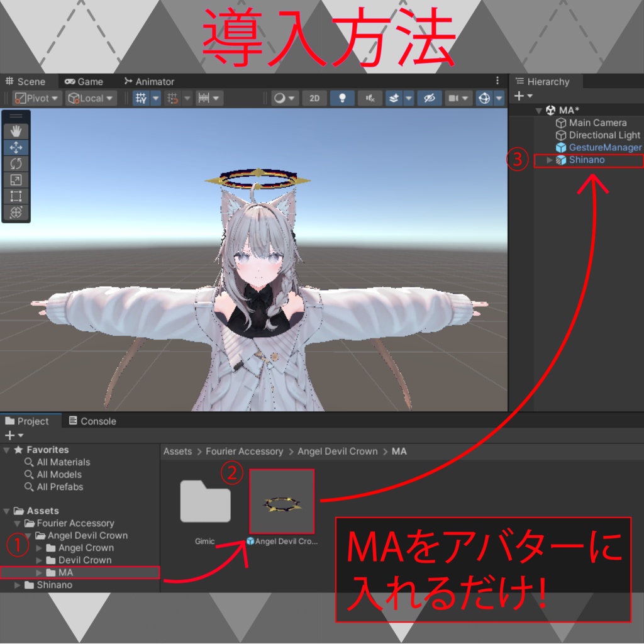This screenshot has width=644, height=644.
Task: Toggle 2D view mode
Action: (314, 98)
